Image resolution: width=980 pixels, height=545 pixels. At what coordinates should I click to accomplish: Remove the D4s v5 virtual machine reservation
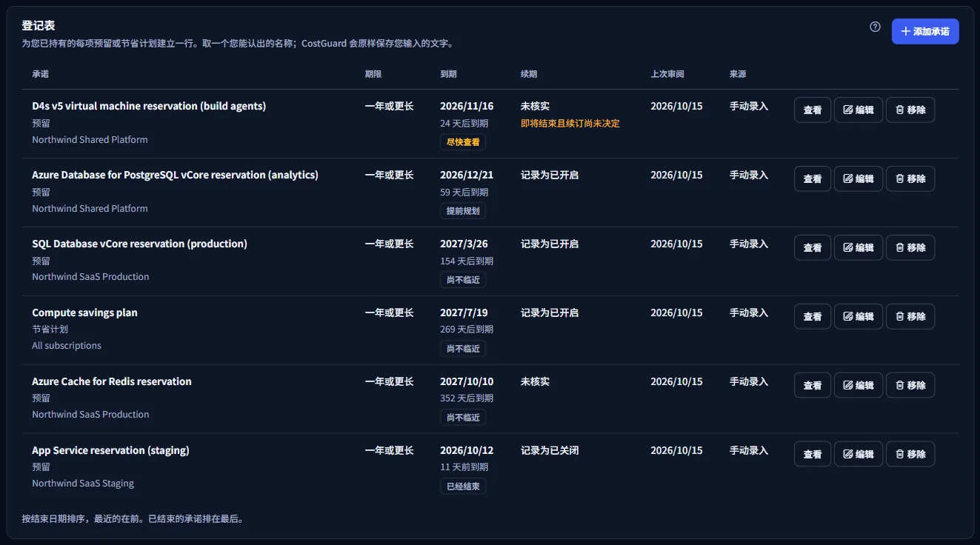pyautogui.click(x=910, y=110)
